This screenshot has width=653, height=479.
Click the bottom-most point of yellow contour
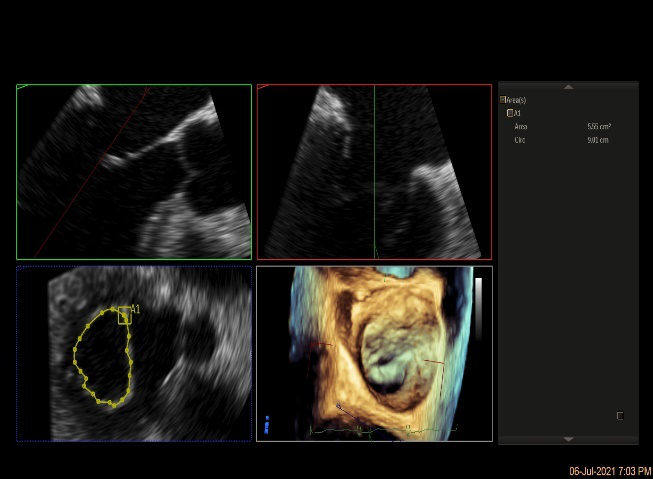(x=112, y=405)
